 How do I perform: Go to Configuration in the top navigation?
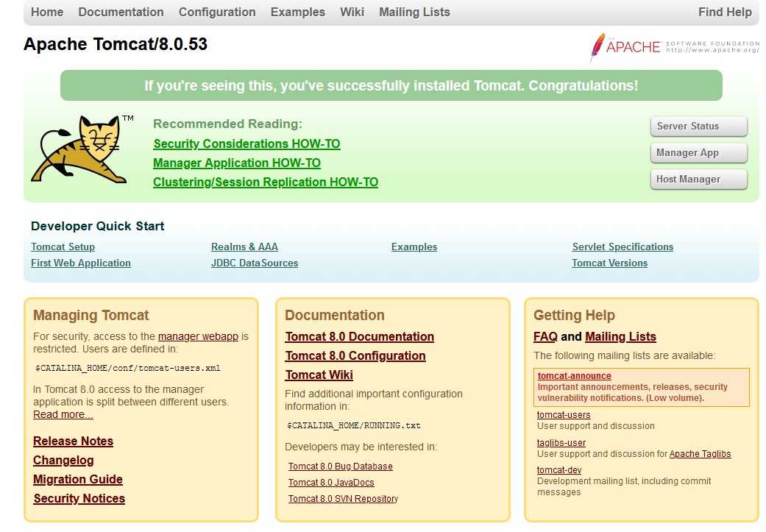pyautogui.click(x=217, y=12)
